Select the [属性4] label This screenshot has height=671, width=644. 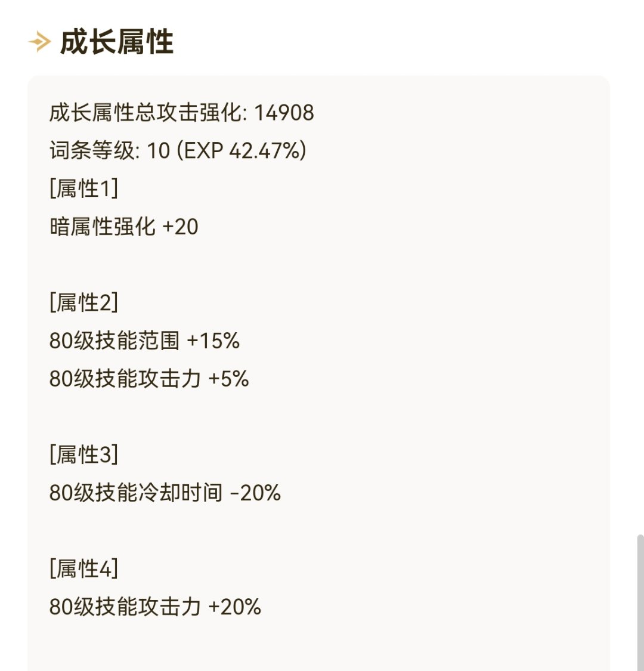[x=84, y=569]
